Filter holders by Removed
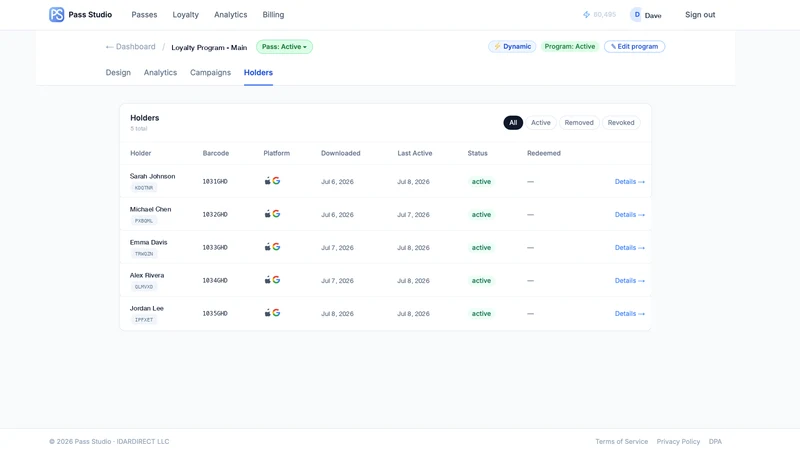The height and width of the screenshot is (450, 800). pos(579,122)
